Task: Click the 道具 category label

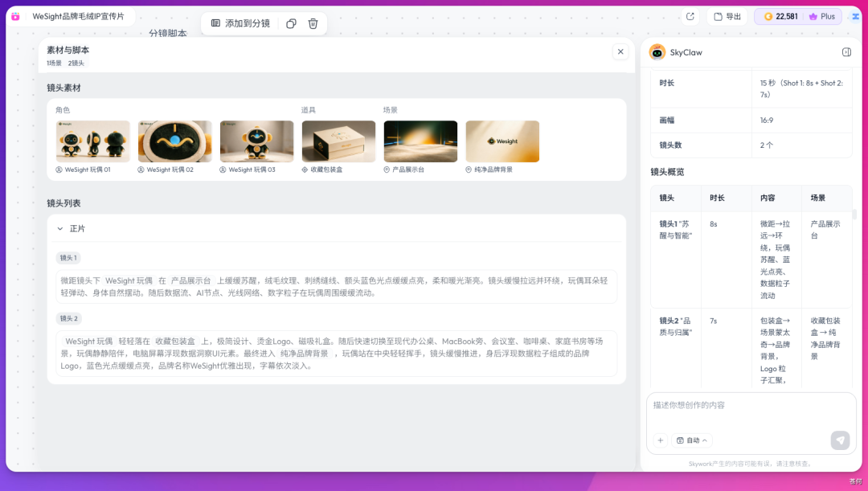Action: pos(309,110)
